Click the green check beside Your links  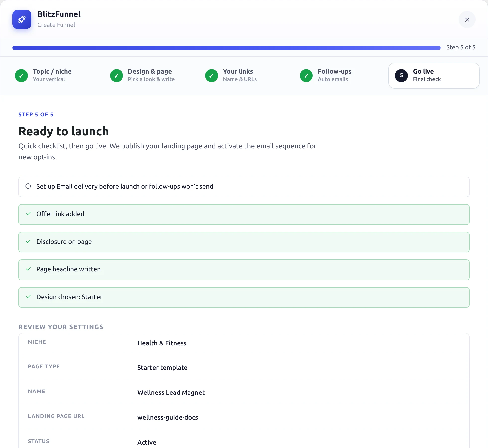click(x=212, y=76)
